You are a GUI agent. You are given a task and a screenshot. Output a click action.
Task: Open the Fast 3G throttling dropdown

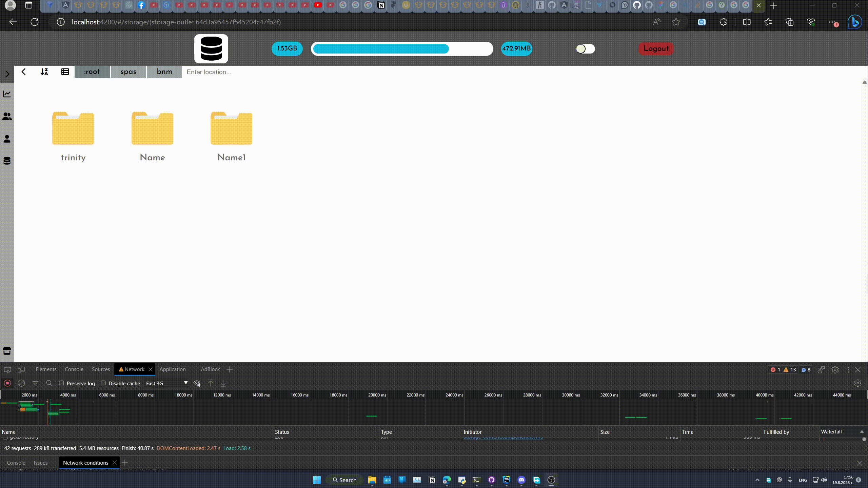point(166,383)
